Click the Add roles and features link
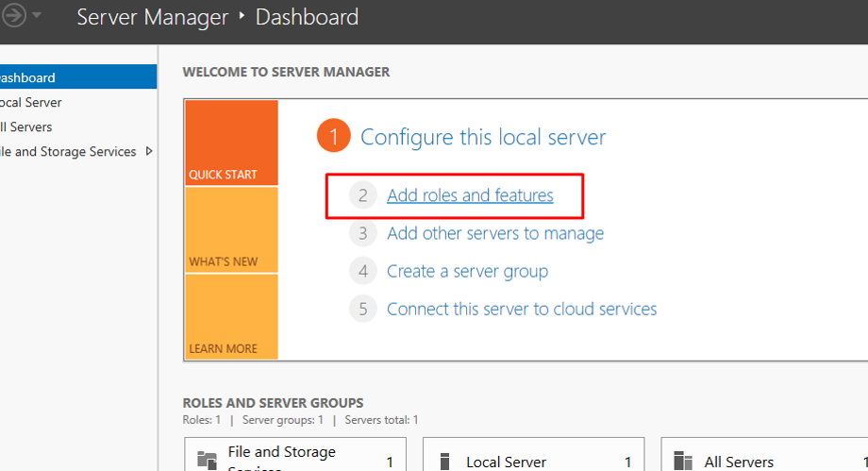 point(470,195)
